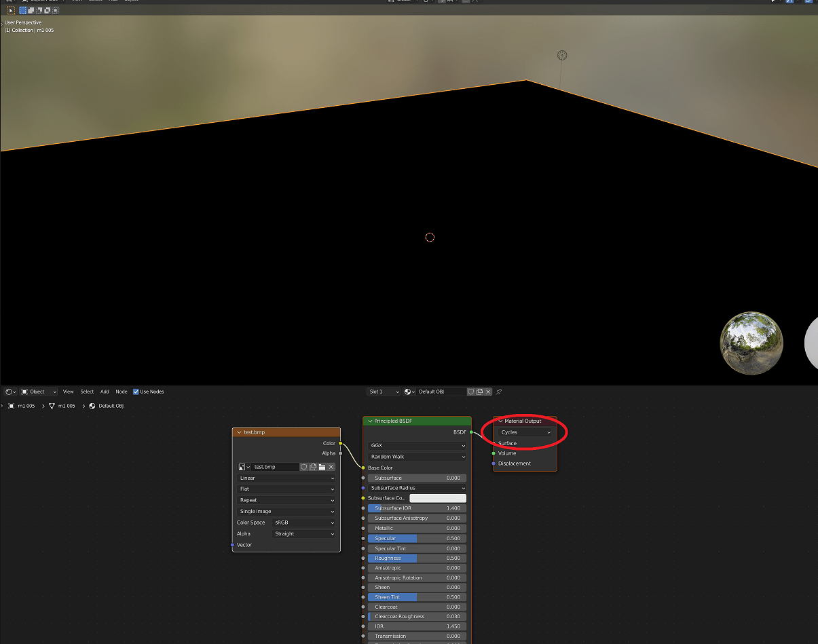The image size is (818, 644).
Task: Click the Displacement input socket
Action: [x=494, y=463]
